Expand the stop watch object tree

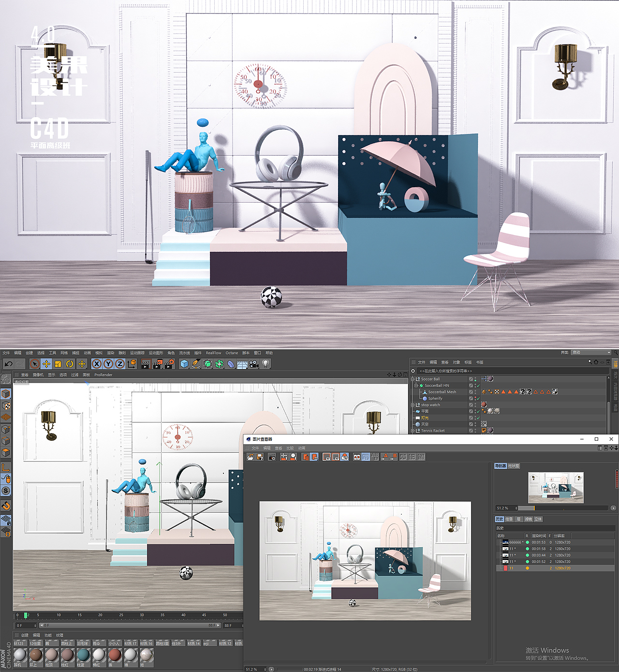coord(413,405)
